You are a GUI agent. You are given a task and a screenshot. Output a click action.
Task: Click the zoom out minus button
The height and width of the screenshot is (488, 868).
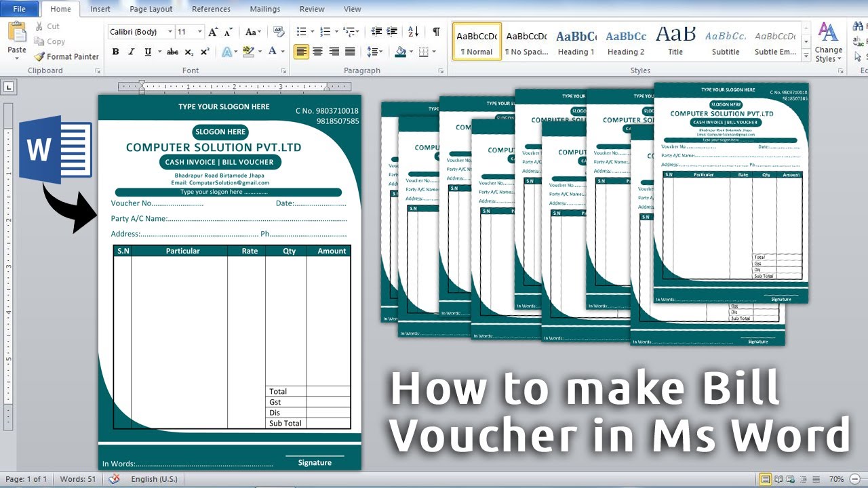click(x=853, y=479)
